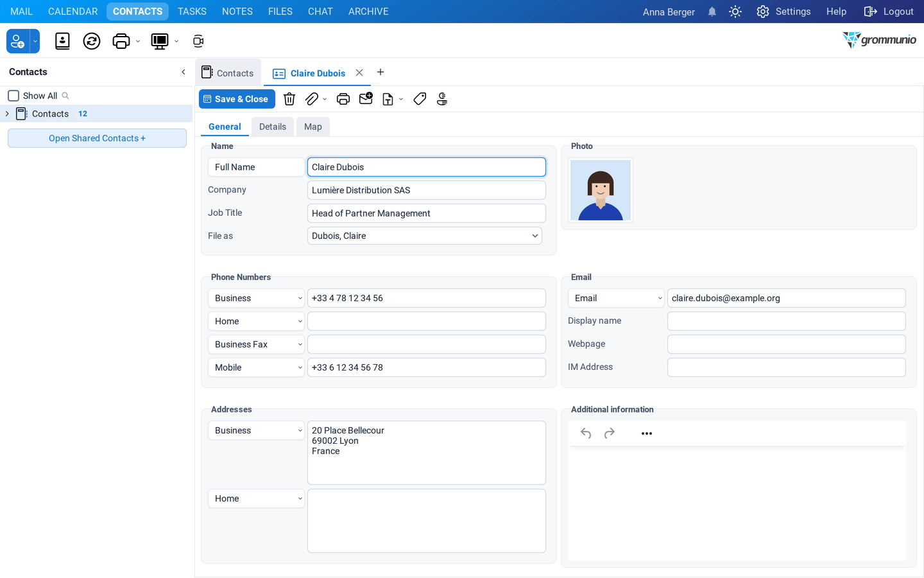The height and width of the screenshot is (578, 924).
Task: Print this contact from the form toolbar
Action: [x=343, y=99]
